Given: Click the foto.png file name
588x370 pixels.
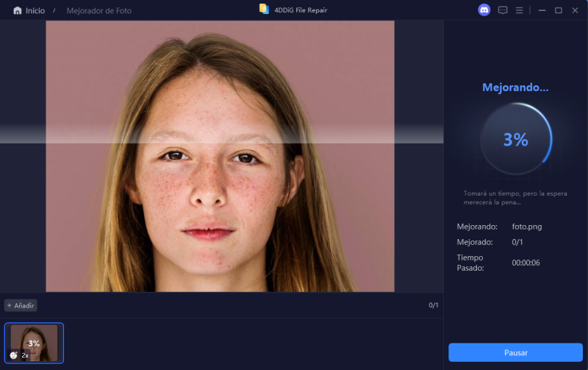Looking at the screenshot, I should (x=527, y=227).
